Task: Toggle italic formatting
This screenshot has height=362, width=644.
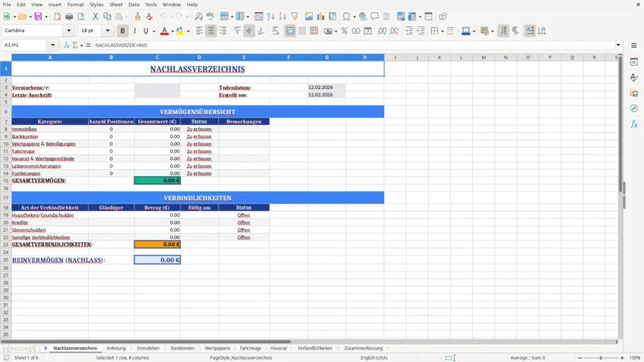Action: pos(135,31)
